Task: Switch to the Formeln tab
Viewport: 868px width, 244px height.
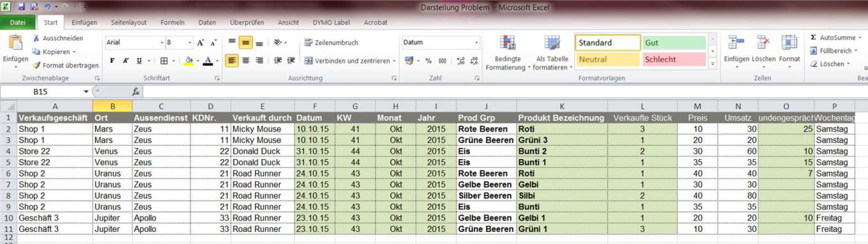Action: click(172, 22)
